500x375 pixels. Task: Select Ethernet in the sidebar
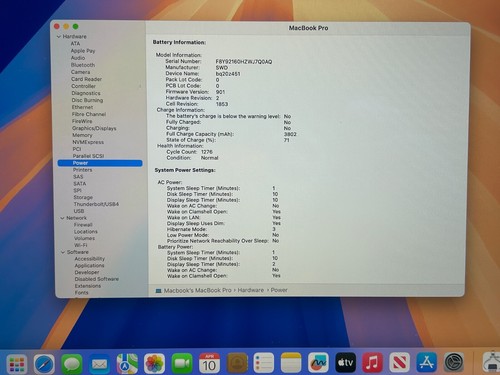click(82, 107)
